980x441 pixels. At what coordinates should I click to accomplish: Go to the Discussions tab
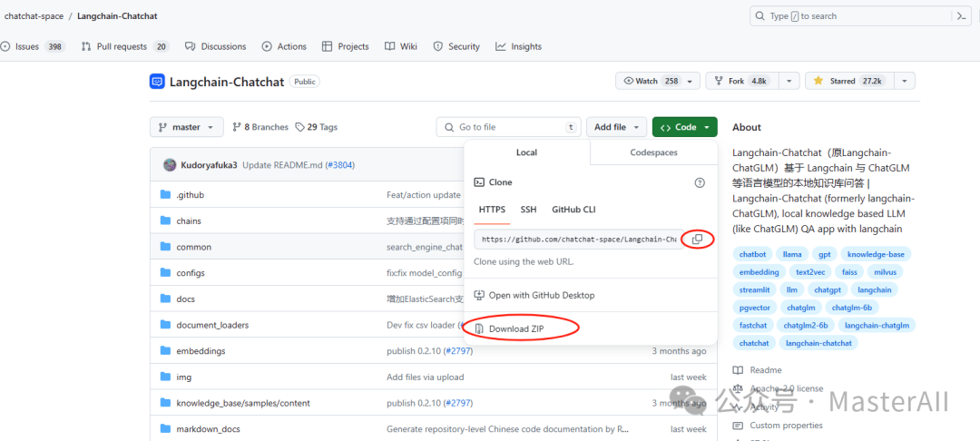tap(216, 46)
